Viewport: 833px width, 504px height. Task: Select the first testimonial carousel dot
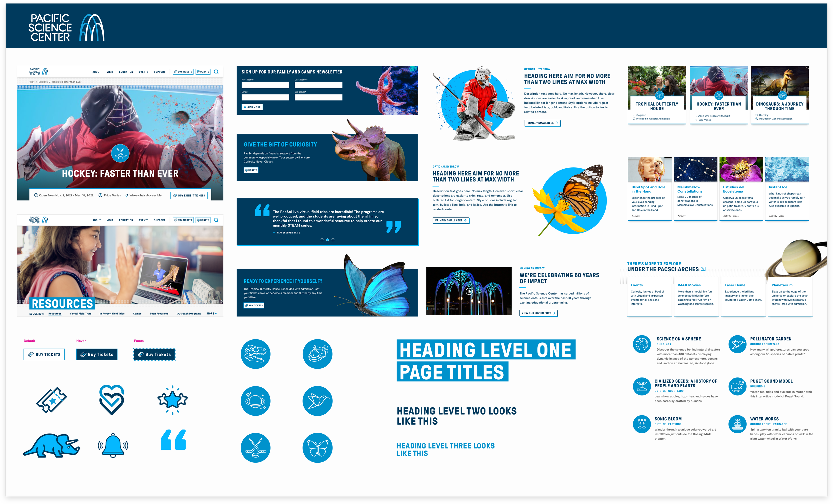[322, 240]
